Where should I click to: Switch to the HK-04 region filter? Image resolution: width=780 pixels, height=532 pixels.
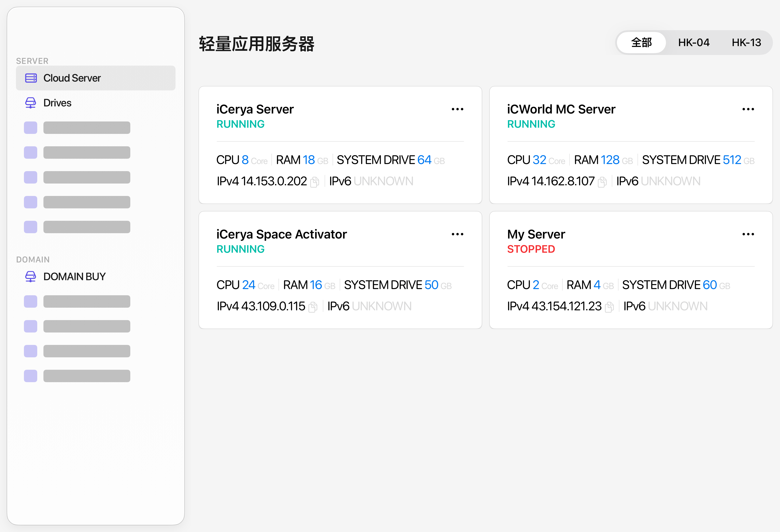(693, 43)
